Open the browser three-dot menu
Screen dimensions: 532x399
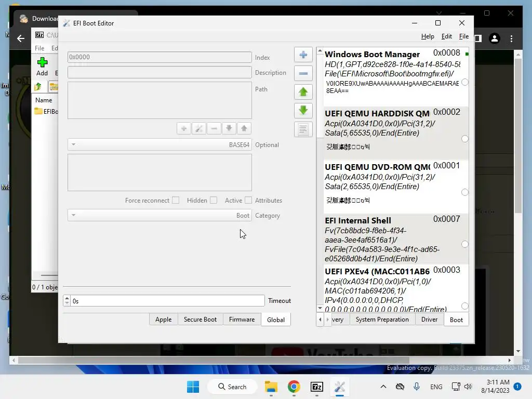[511, 38]
